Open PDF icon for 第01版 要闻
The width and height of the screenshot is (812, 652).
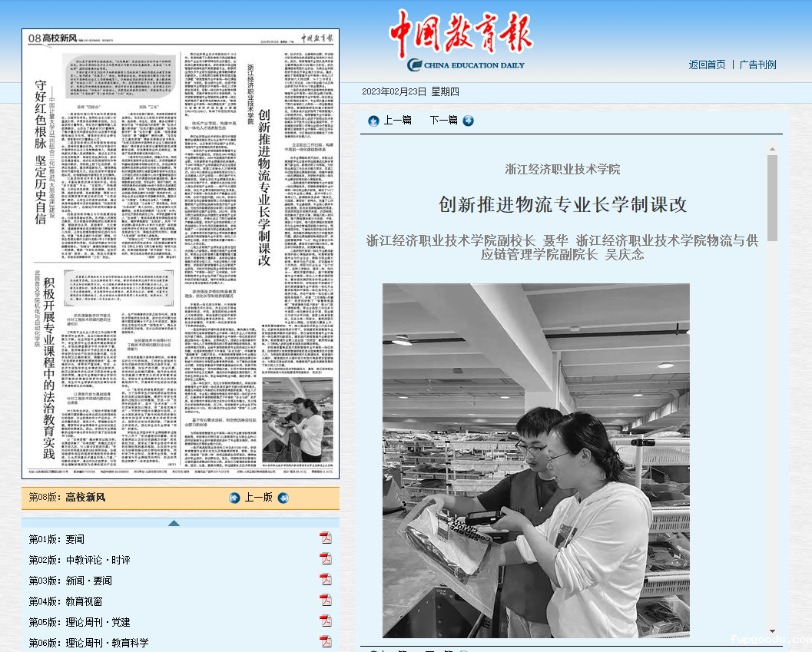click(325, 538)
